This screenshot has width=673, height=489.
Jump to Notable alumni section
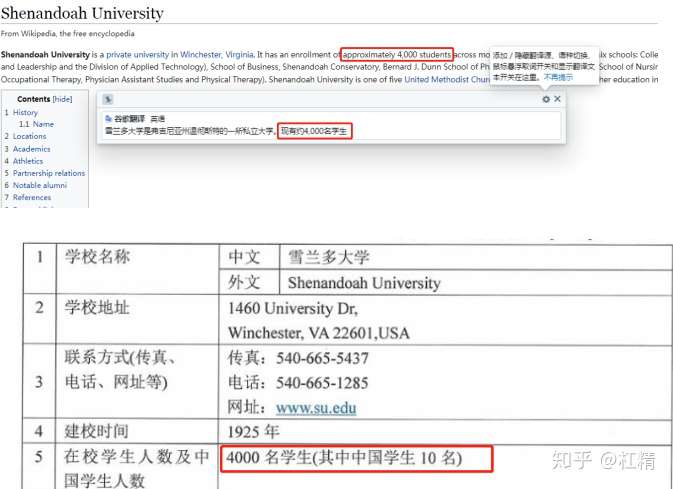click(40, 185)
